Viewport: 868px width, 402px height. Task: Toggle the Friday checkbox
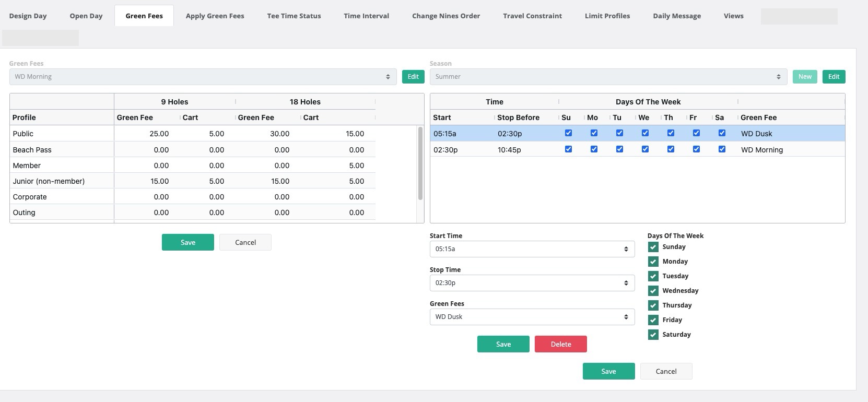pos(653,320)
